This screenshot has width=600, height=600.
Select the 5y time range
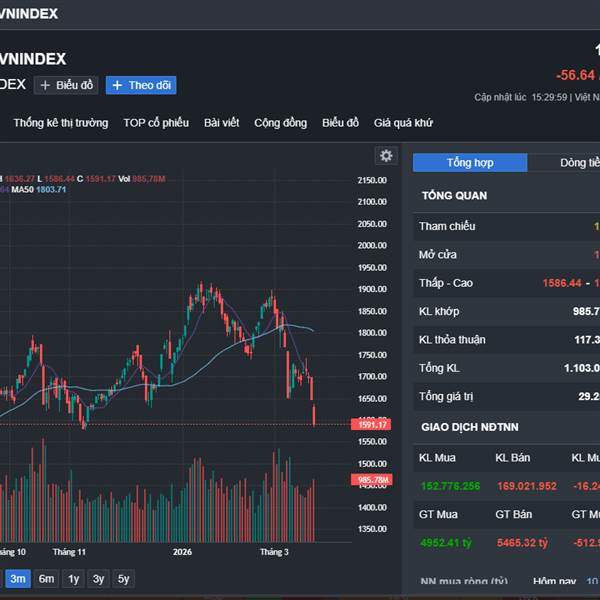pyautogui.click(x=123, y=579)
